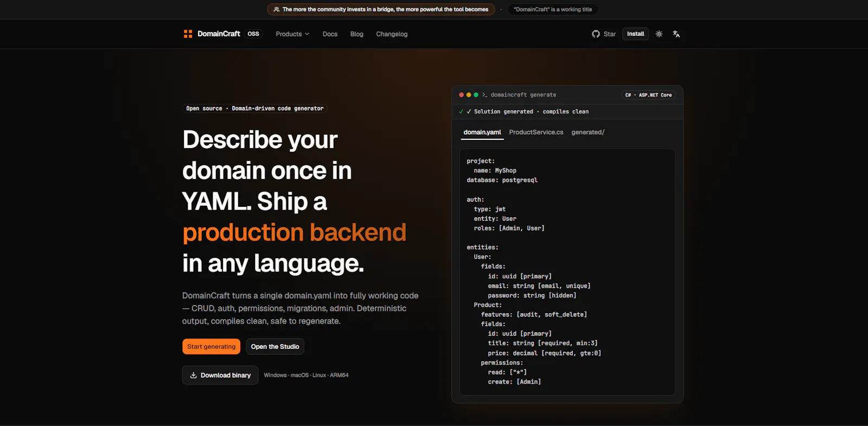Click the 'domaincraft generate' terminal title

(524, 94)
